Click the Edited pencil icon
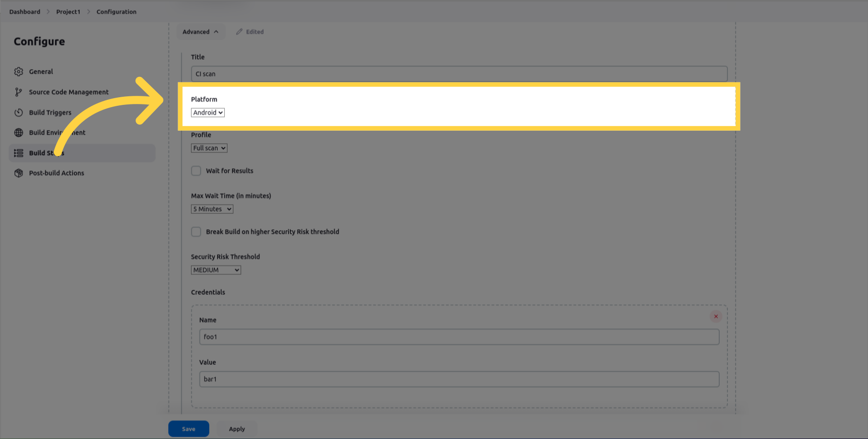 [x=239, y=32]
